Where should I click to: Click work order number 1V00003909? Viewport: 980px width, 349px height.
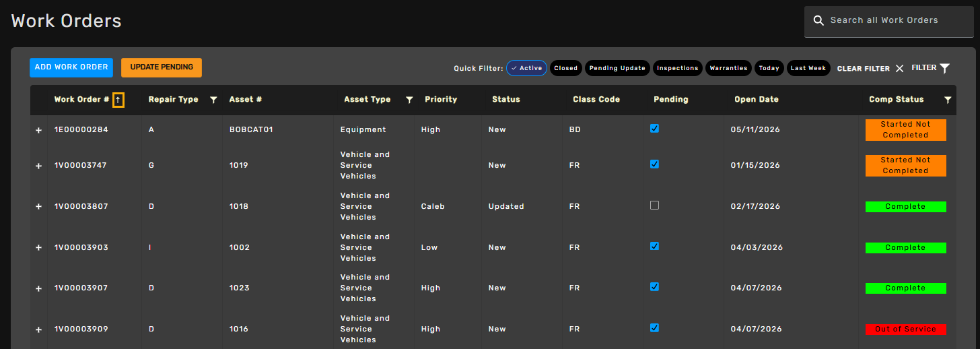[81, 329]
